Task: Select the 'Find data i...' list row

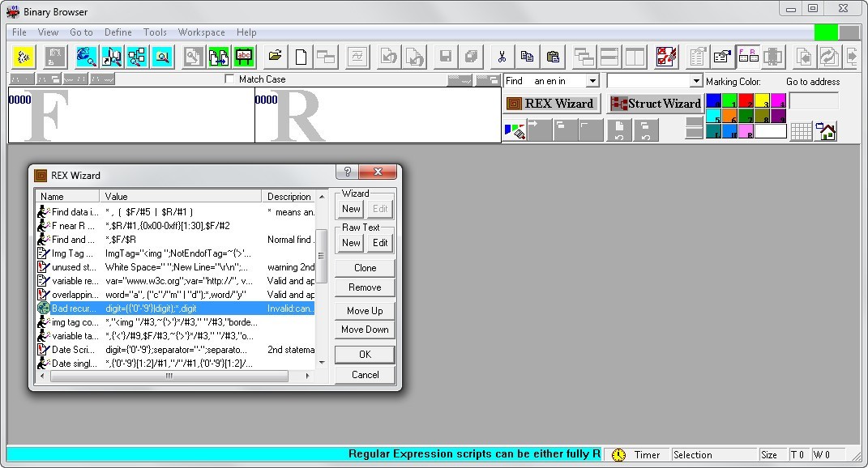Action: pyautogui.click(x=176, y=212)
